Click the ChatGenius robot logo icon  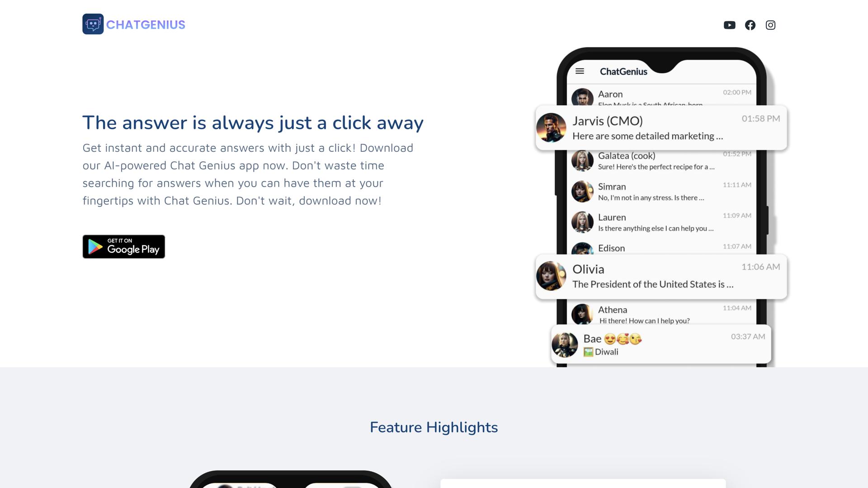[x=93, y=24]
